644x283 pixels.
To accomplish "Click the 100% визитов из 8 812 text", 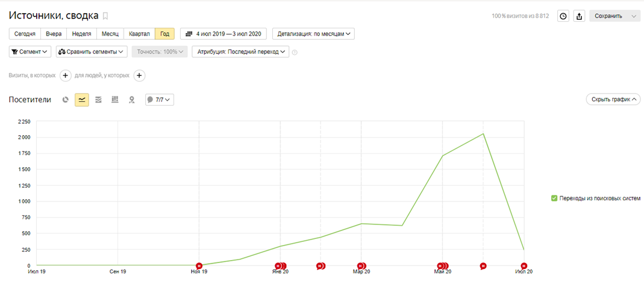I will [x=521, y=16].
